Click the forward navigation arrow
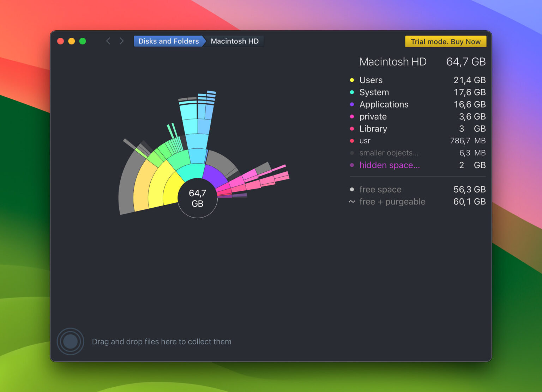Viewport: 542px width, 392px height. pyautogui.click(x=121, y=41)
